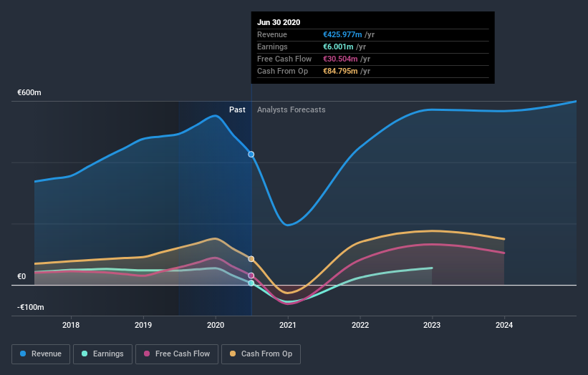Viewport: 588px width, 375px height.
Task: Click the 2024 x-axis label
Action: (x=504, y=325)
